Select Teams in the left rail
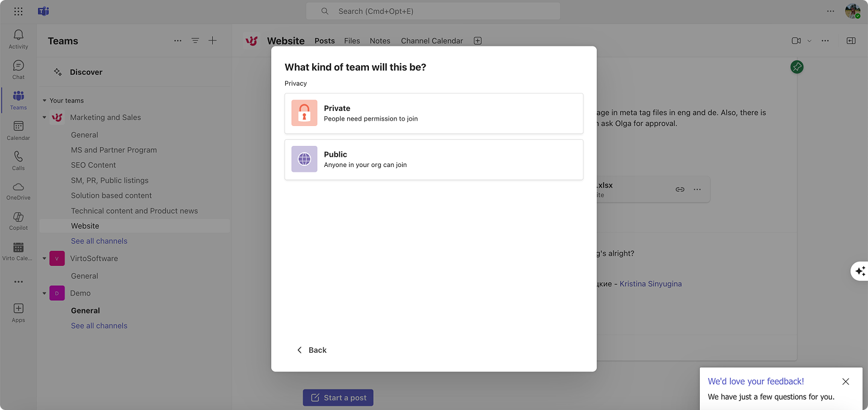 point(18,100)
